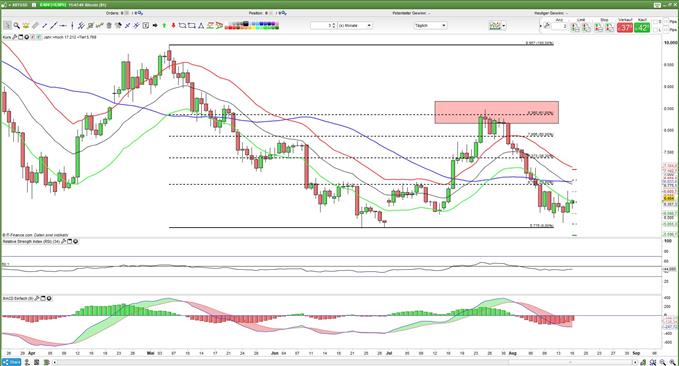The width and height of the screenshot is (679, 366).
Task: Click the green Kauf buy button
Action: (642, 28)
